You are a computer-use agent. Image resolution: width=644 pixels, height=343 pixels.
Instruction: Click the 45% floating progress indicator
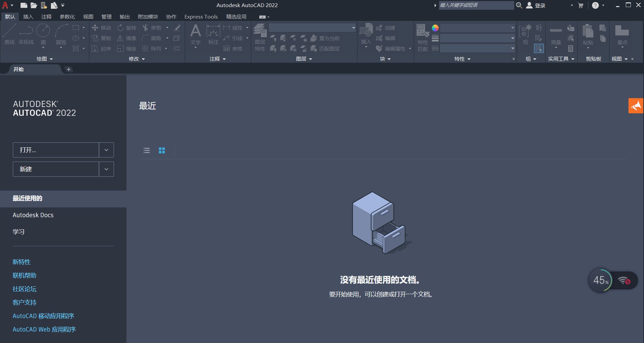tap(600, 280)
